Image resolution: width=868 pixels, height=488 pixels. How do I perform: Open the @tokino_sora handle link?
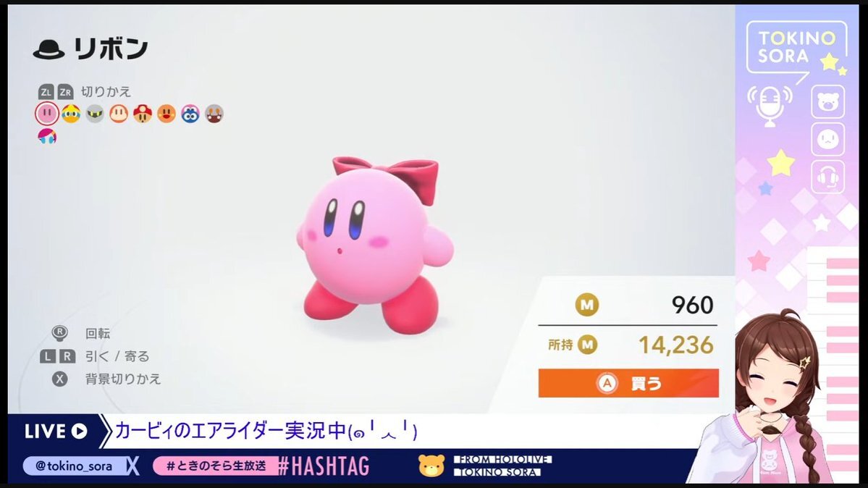point(74,466)
